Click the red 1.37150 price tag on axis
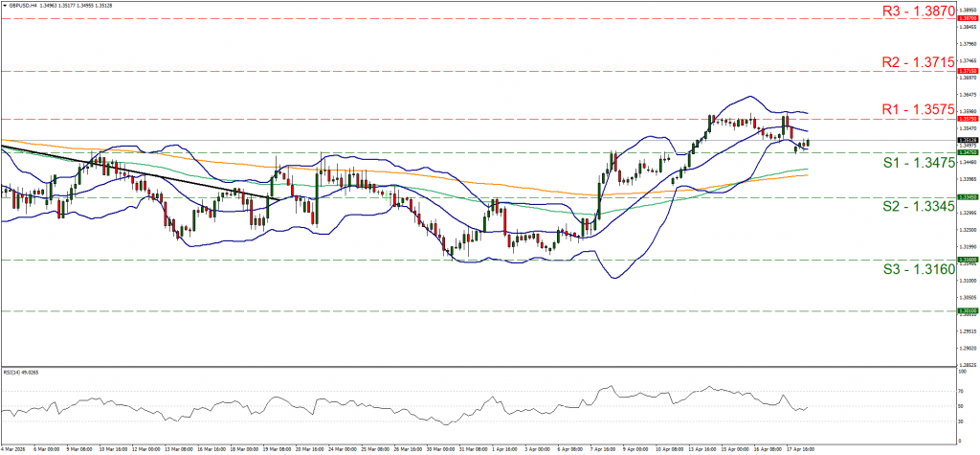The width and height of the screenshot is (980, 455). click(x=967, y=71)
